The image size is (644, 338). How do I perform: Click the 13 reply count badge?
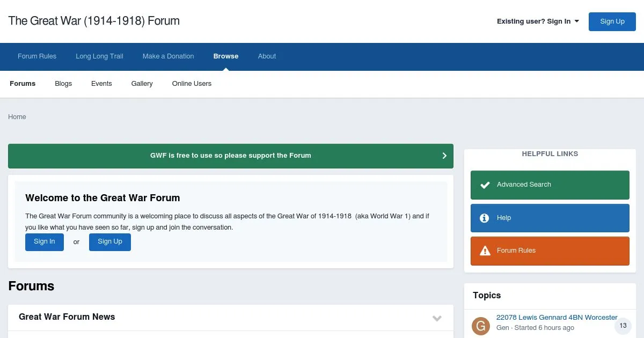[623, 326]
